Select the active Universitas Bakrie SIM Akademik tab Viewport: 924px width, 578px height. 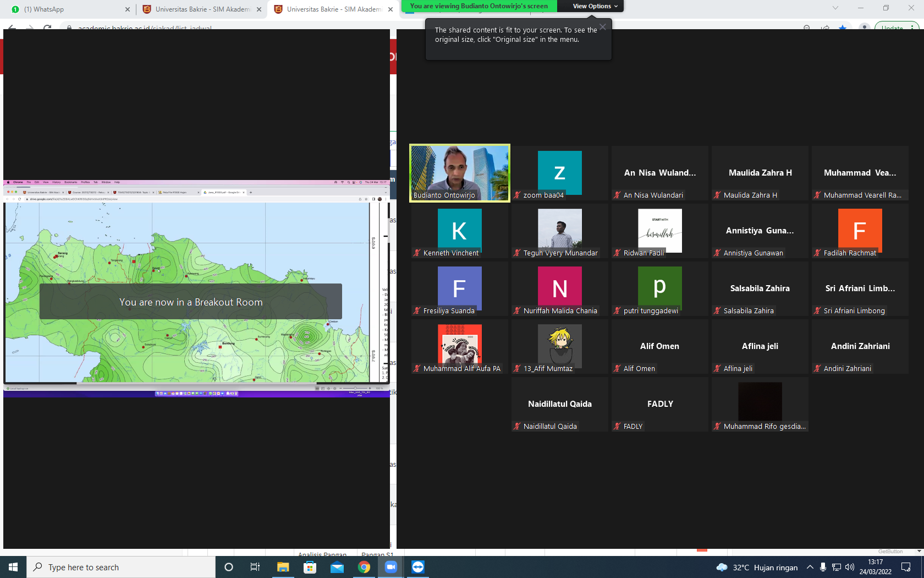(334, 9)
